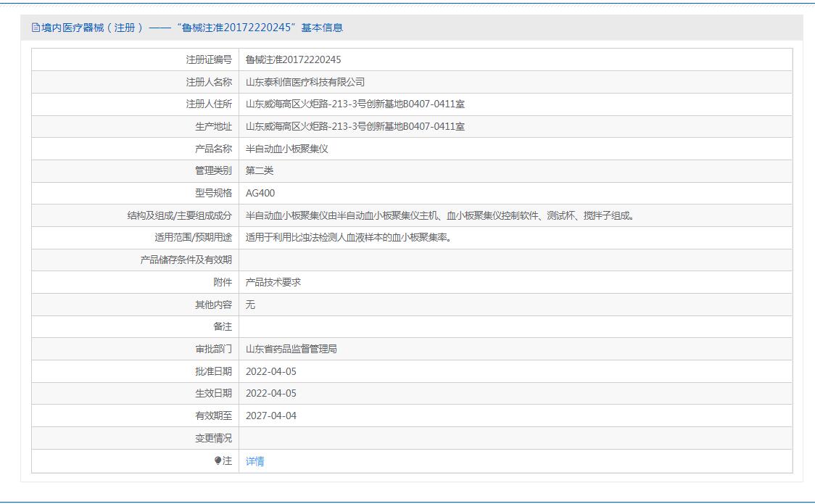This screenshot has width=815, height=504.
Task: Select the value 山东省药品监督管理局
Action: coord(291,349)
